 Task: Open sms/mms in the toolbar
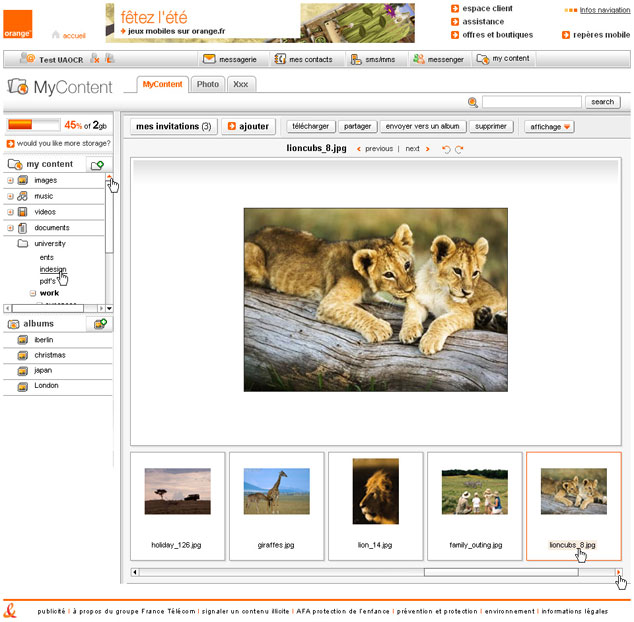372,59
